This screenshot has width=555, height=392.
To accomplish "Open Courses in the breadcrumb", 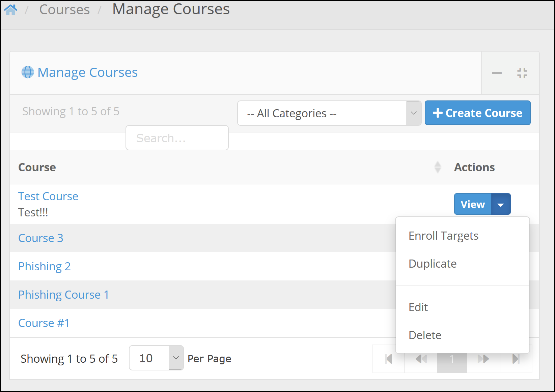I will [x=64, y=10].
